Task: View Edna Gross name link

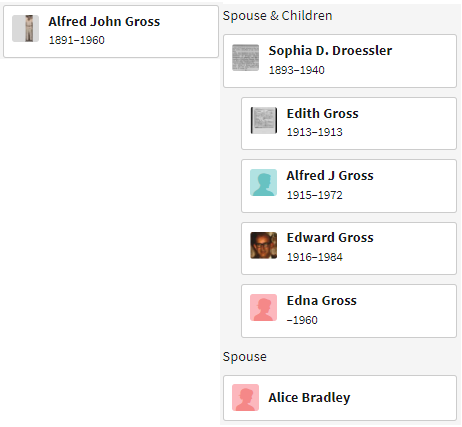Action: pos(322,301)
